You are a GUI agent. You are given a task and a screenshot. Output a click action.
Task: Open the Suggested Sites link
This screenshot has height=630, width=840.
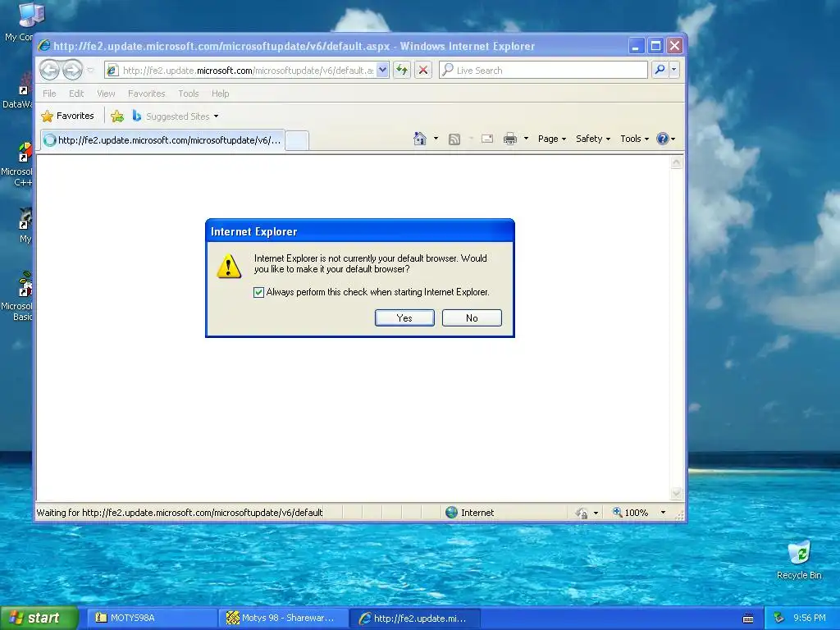[x=176, y=116]
